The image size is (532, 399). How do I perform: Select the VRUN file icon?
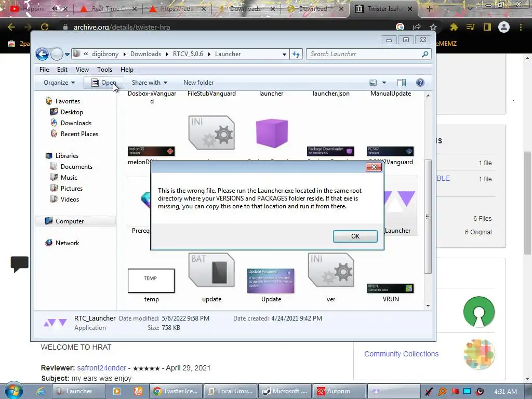tap(390, 288)
